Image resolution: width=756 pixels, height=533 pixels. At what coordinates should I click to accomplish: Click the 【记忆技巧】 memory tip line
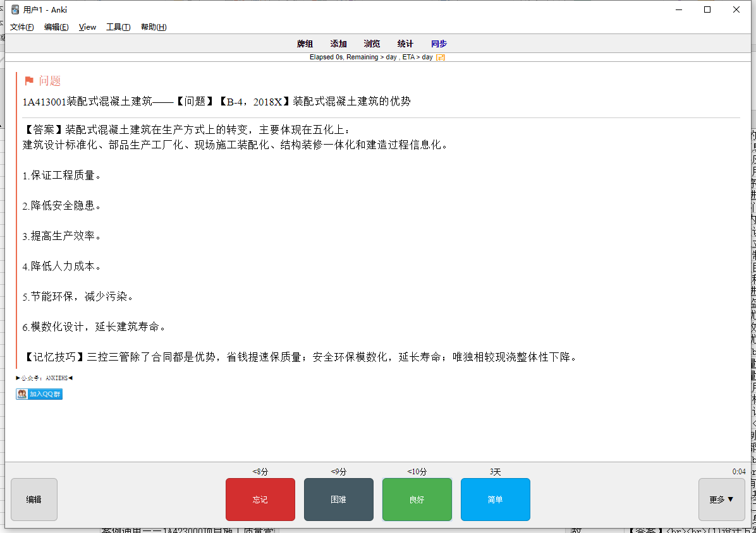(300, 357)
